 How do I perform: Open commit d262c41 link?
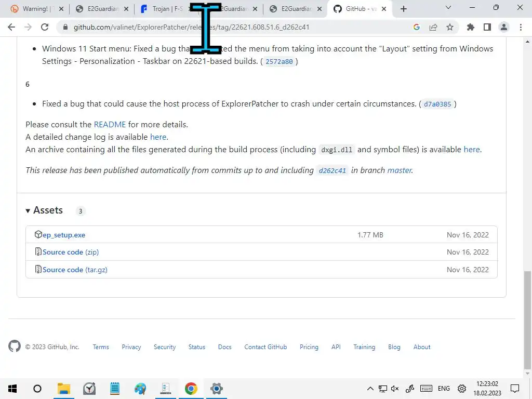point(332,170)
